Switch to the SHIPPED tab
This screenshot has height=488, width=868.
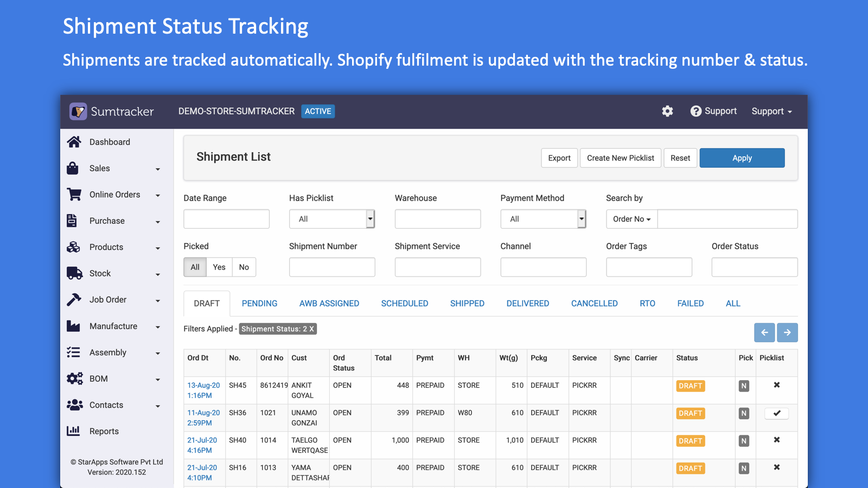pos(467,303)
